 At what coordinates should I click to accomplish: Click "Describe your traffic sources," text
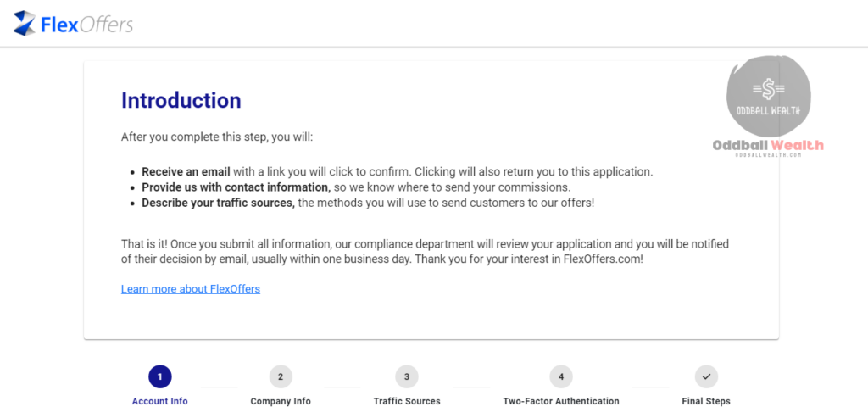tap(218, 203)
